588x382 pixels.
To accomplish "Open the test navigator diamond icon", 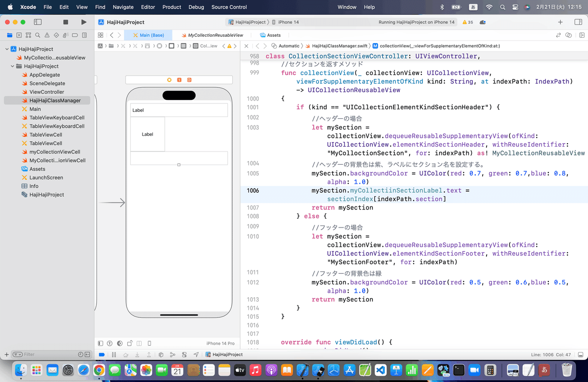I will pos(56,35).
